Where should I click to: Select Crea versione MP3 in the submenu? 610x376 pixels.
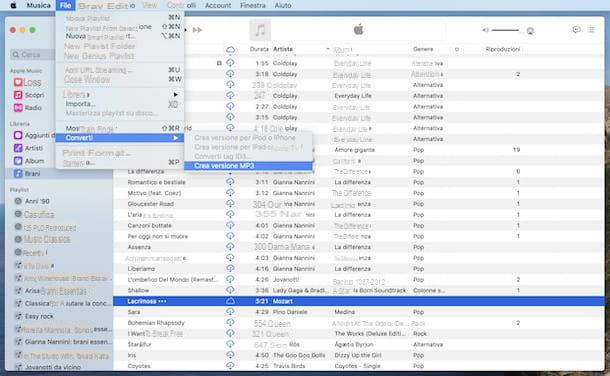point(248,166)
